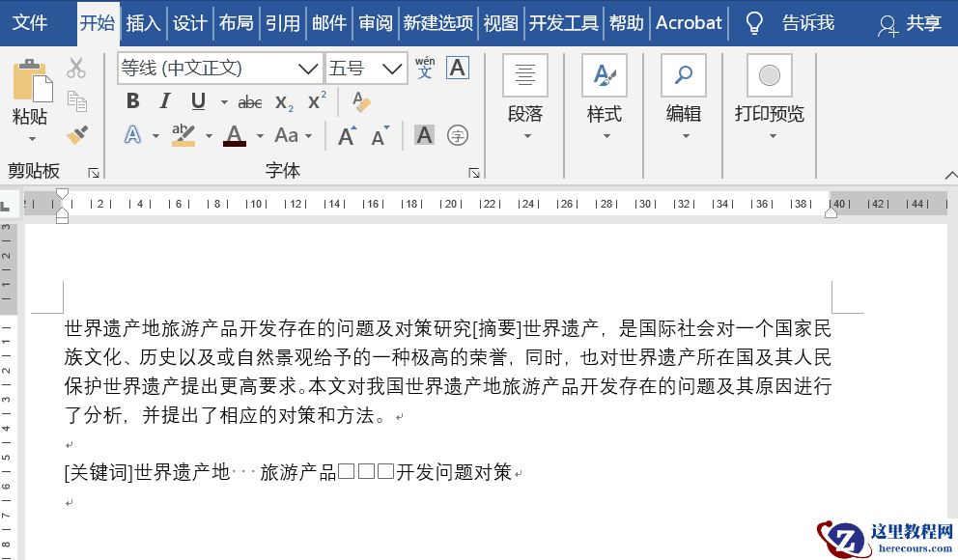The height and width of the screenshot is (560, 958).
Task: Expand the 编辑 editing group
Action: [x=683, y=98]
